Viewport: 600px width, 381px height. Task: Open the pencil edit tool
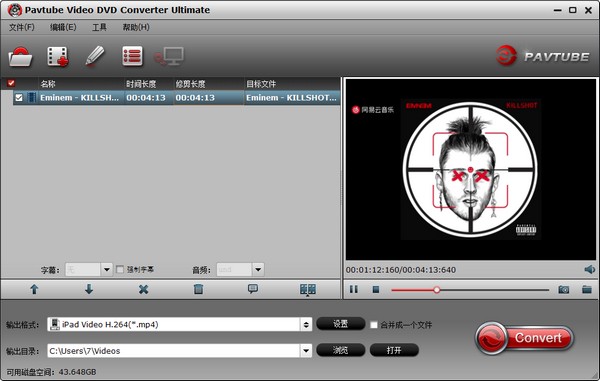click(95, 56)
